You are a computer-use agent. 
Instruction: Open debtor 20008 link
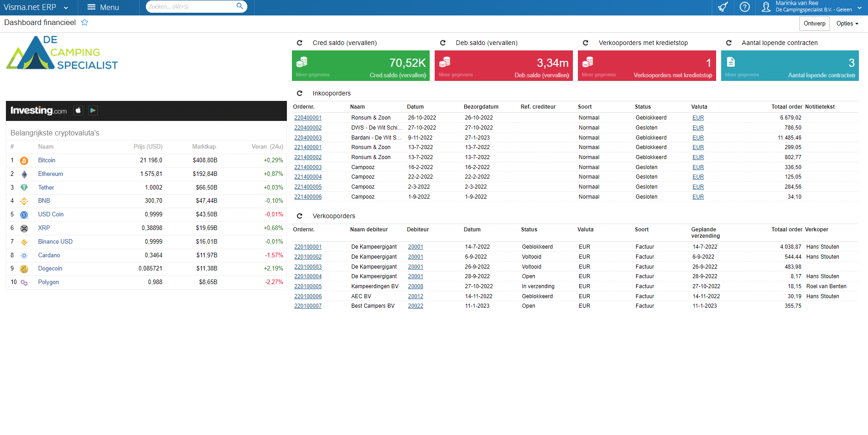click(415, 286)
